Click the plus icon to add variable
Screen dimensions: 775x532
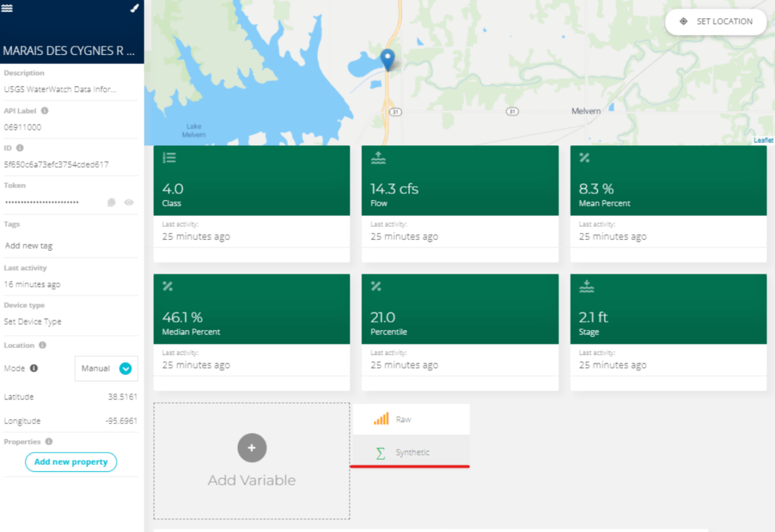tap(251, 448)
